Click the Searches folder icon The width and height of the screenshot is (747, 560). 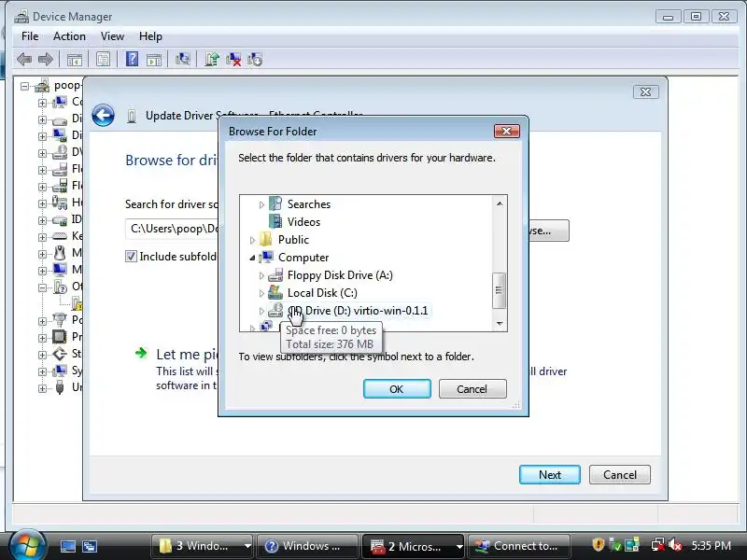click(275, 203)
